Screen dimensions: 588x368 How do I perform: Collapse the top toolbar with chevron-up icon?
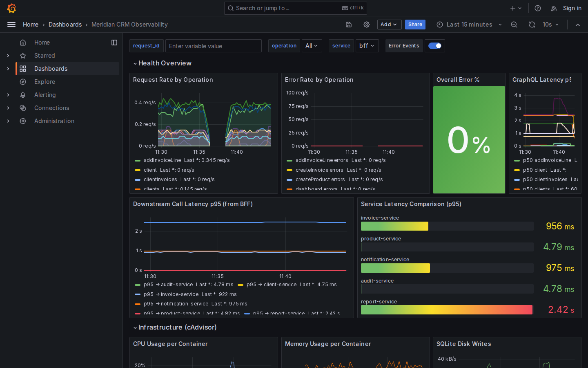(578, 25)
